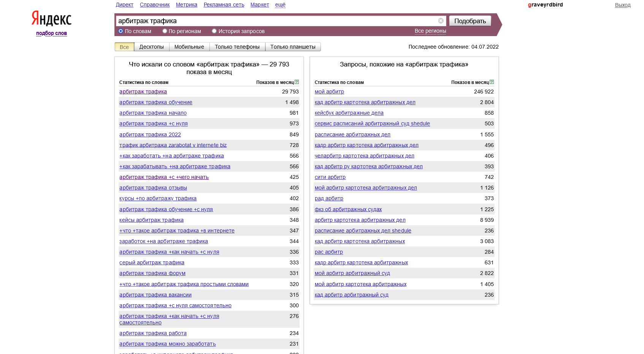
Task: Open the 'Маркет' top link
Action: click(x=260, y=5)
